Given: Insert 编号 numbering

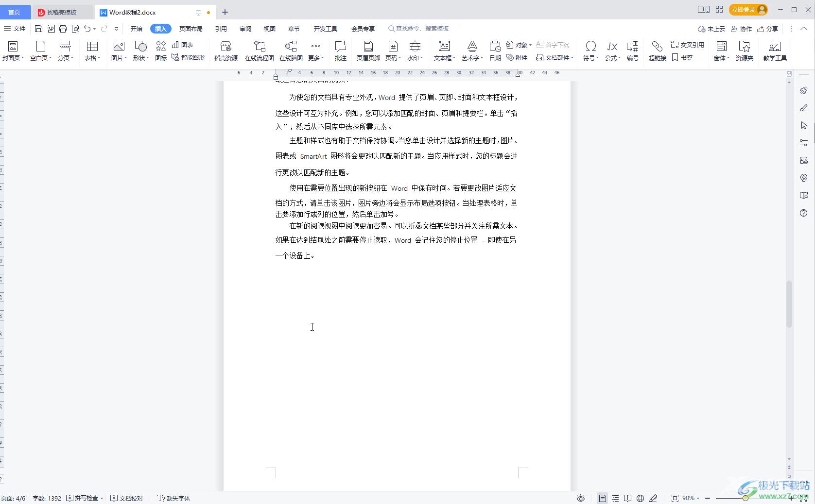Looking at the screenshot, I should tap(632, 51).
